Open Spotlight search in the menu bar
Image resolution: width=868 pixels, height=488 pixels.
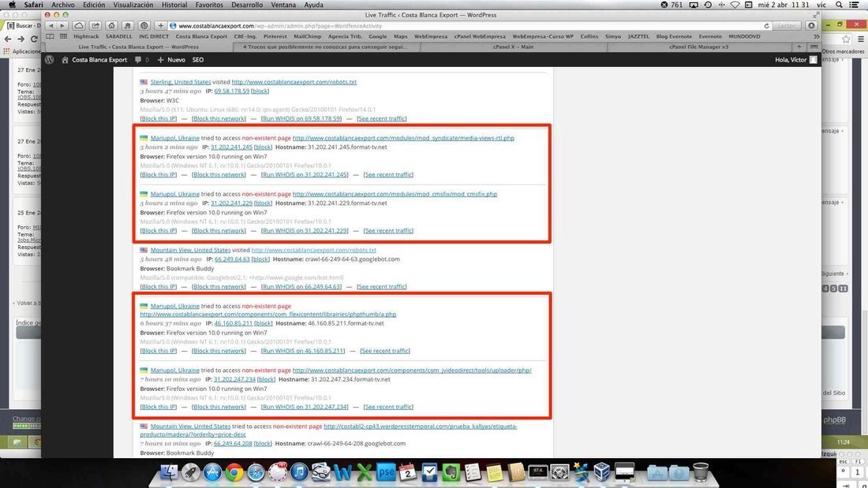840,5
